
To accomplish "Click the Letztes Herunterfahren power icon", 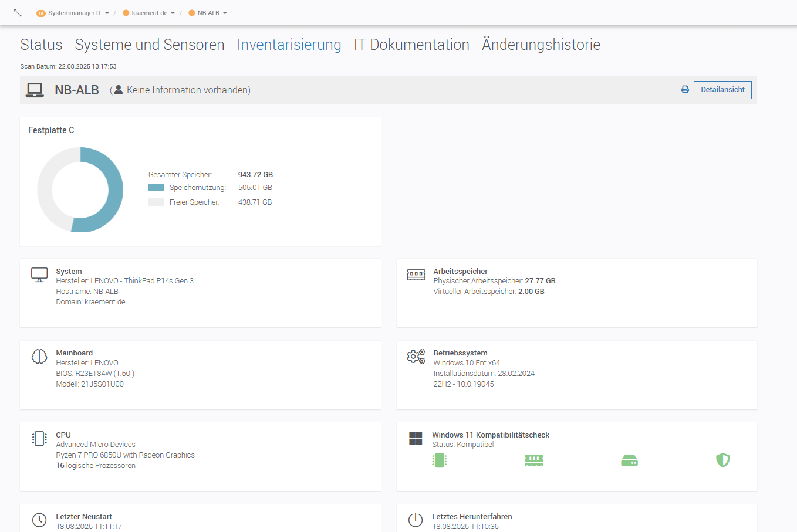I will click(416, 520).
